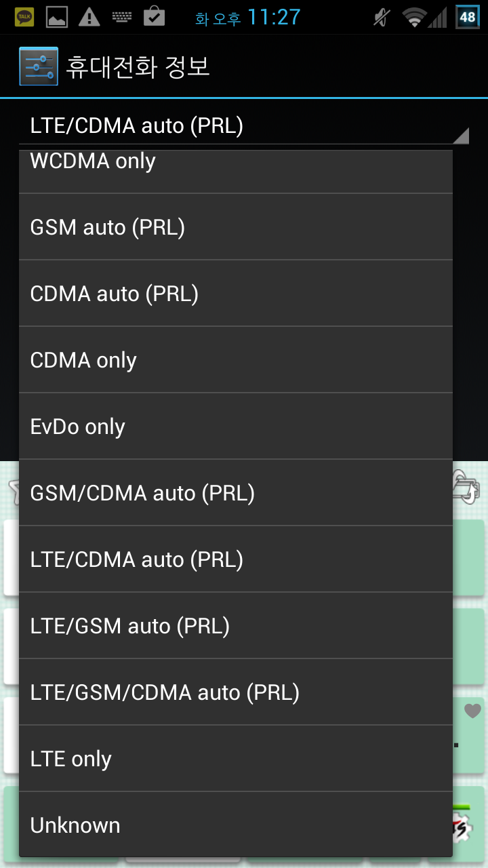The width and height of the screenshot is (488, 868).
Task: Choose LTE/GSM/CDMA auto (PRL) mode
Action: pos(235,692)
